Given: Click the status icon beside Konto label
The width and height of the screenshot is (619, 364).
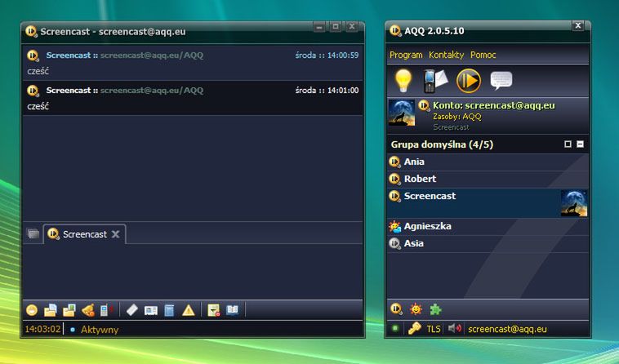Looking at the screenshot, I should coord(424,105).
